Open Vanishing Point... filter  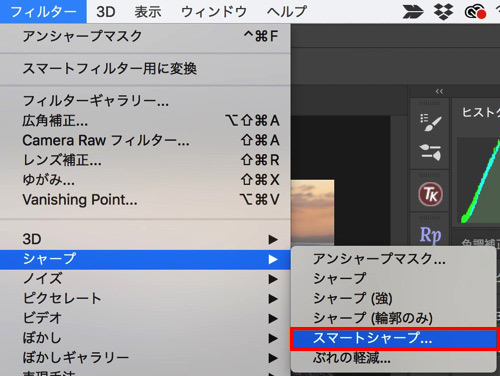click(145, 200)
